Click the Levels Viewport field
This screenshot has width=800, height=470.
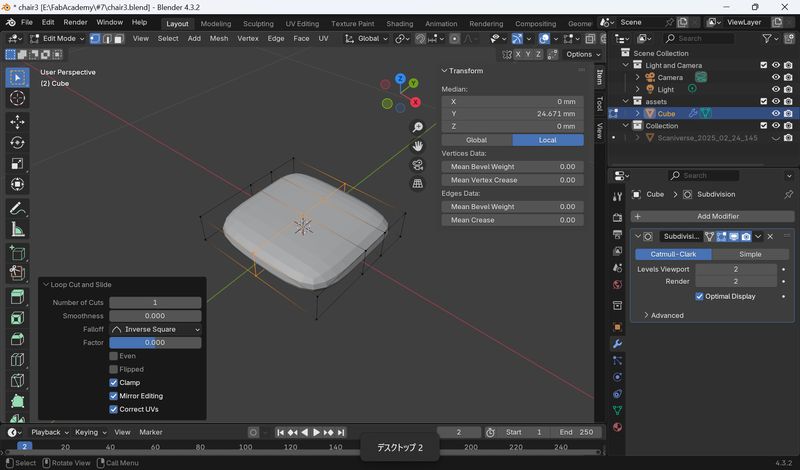pyautogui.click(x=736, y=269)
